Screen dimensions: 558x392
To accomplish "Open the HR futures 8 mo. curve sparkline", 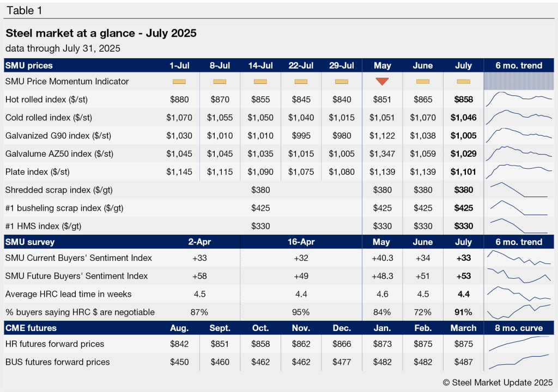I will 519,344.
